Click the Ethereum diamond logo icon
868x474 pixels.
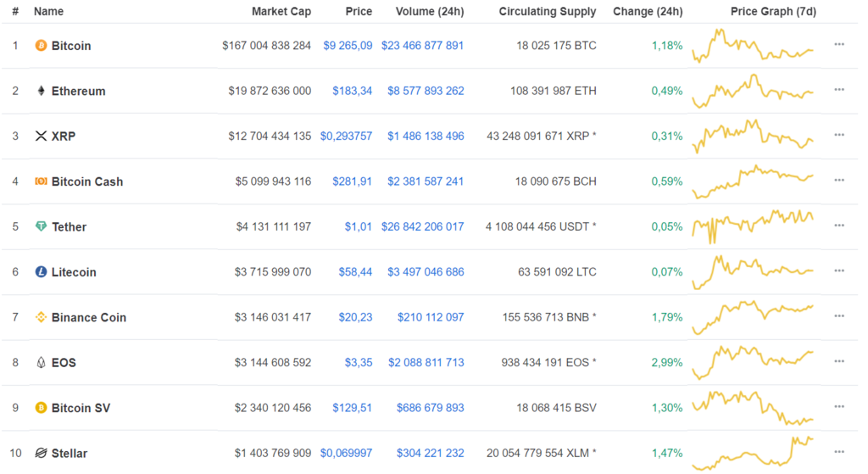(x=41, y=91)
